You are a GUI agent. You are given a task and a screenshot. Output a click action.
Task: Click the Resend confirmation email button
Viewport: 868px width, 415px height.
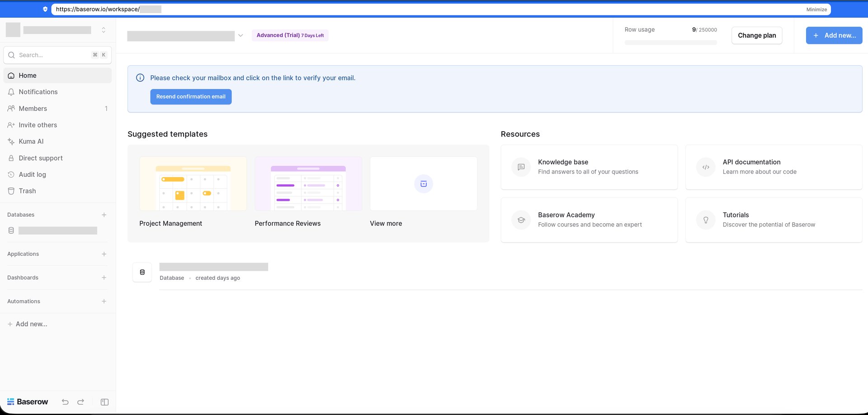tap(191, 97)
